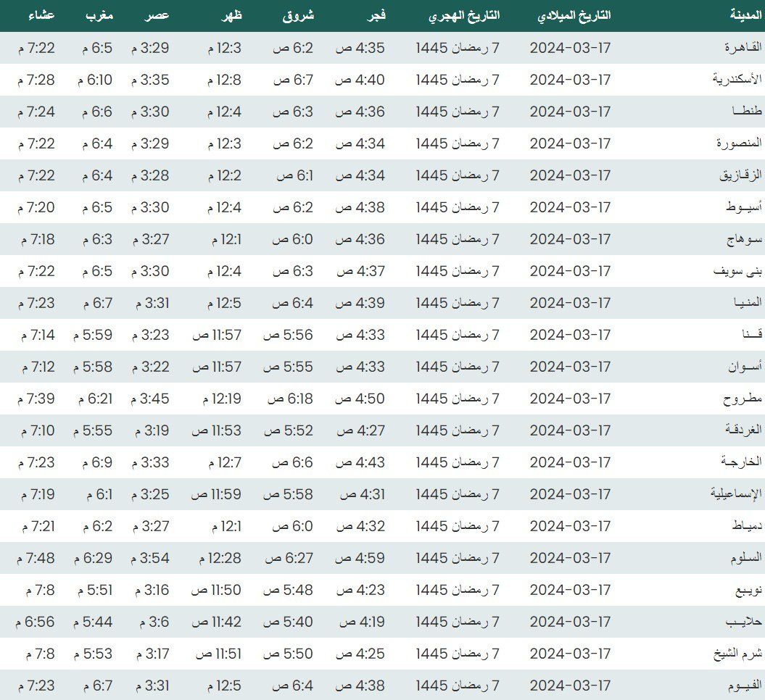Click Gregorian date 2024-03-17 in القاهرة row
Image resolution: width=765 pixels, height=700 pixels.
[x=571, y=48]
